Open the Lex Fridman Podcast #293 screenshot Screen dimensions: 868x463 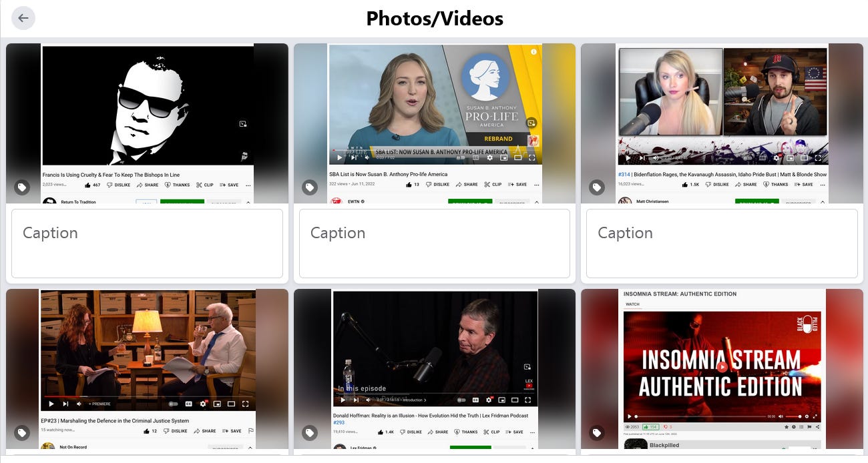point(435,369)
